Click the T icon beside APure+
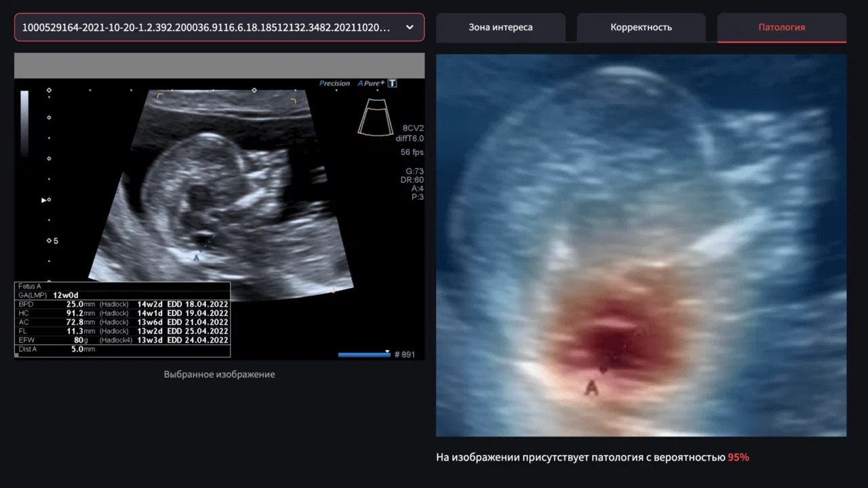The image size is (868, 488). coord(392,83)
